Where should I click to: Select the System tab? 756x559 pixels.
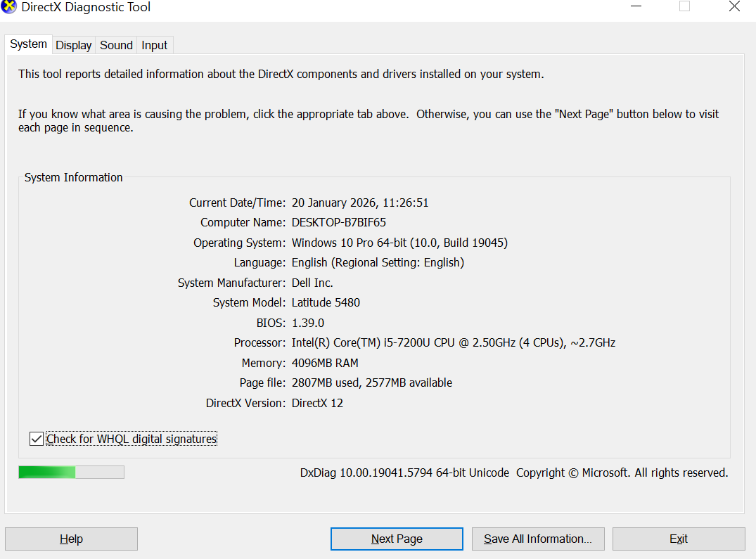pos(28,44)
